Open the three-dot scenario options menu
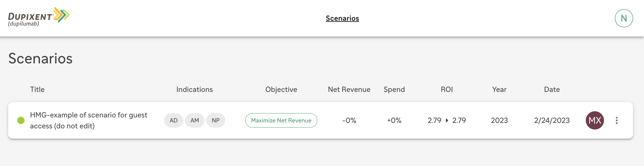This screenshot has width=644, height=166. click(617, 120)
